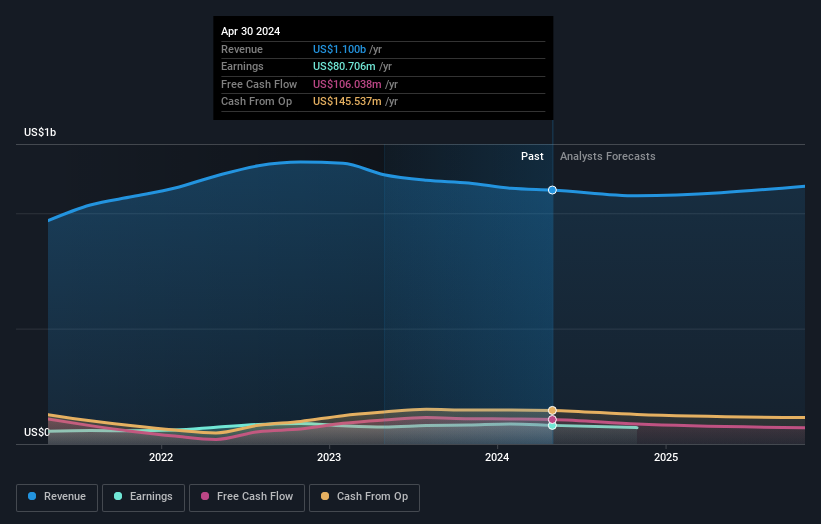The height and width of the screenshot is (524, 821).
Task: Click the Revenue row label in tooltip
Action: click(x=242, y=49)
